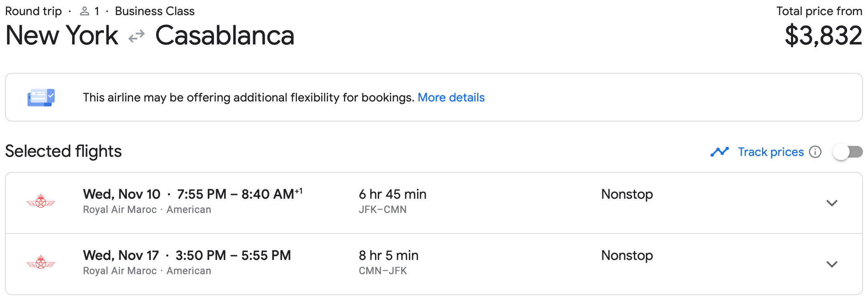The image size is (868, 301).
Task: Open the Business Class selector
Action: pos(155,11)
